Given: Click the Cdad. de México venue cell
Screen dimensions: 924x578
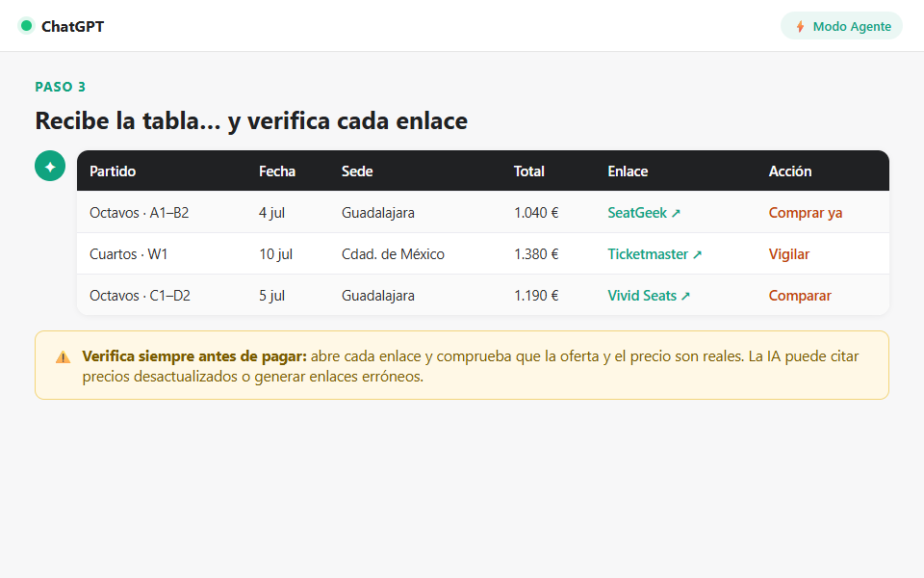Looking at the screenshot, I should click(x=393, y=254).
